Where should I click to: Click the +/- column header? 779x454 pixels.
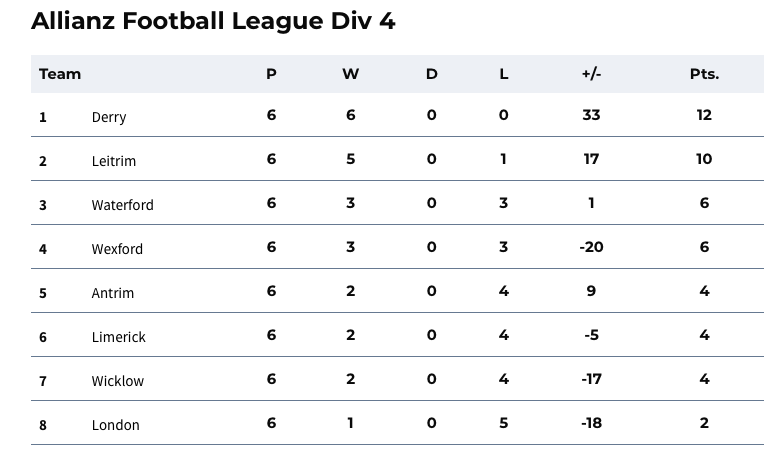click(x=591, y=74)
